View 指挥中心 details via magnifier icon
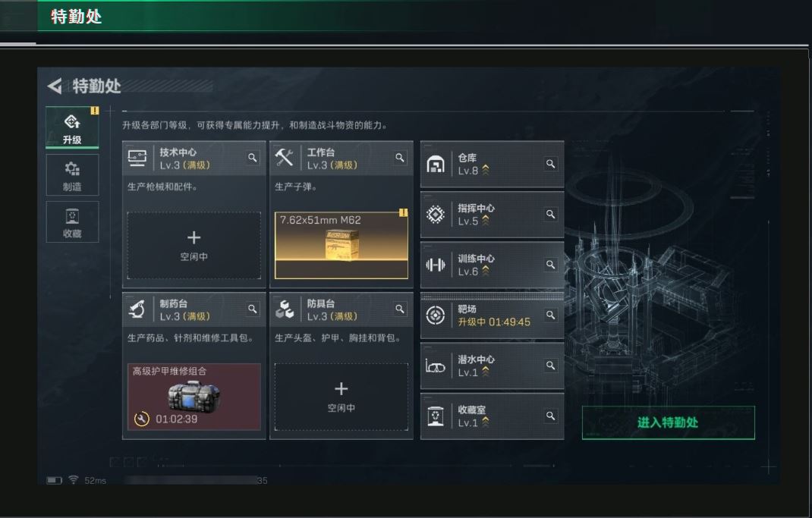 550,214
